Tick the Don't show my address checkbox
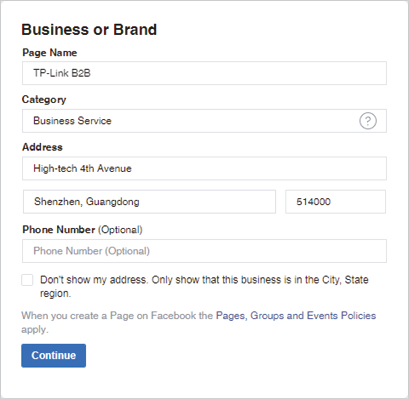This screenshot has width=409, height=399. (27, 280)
